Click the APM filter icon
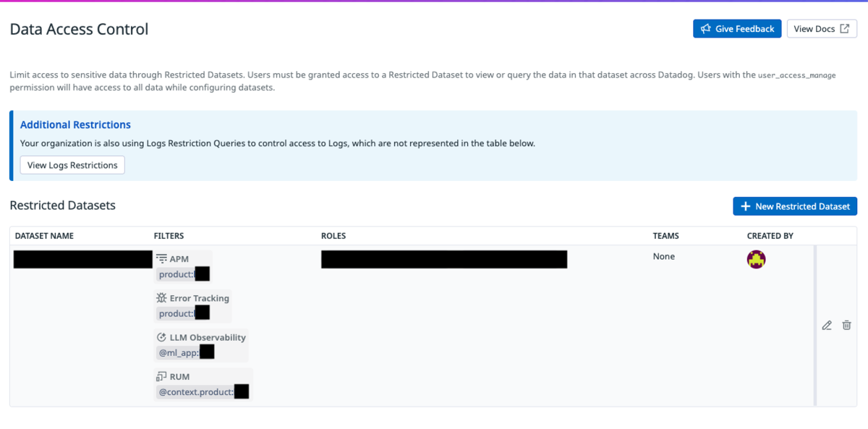Image resolution: width=868 pixels, height=429 pixels. click(x=162, y=259)
